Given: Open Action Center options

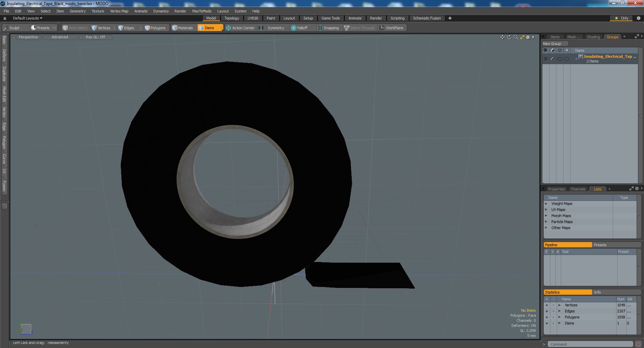Looking at the screenshot, I should pos(240,28).
